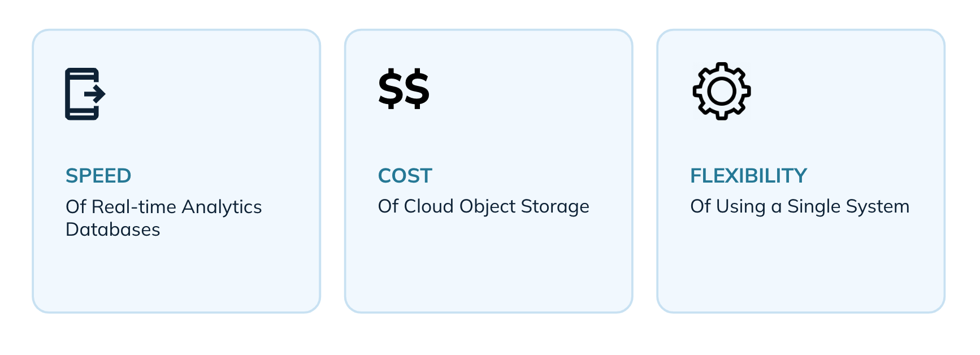The image size is (980, 355).
Task: Click the arrow on the phone icon
Action: point(96,93)
